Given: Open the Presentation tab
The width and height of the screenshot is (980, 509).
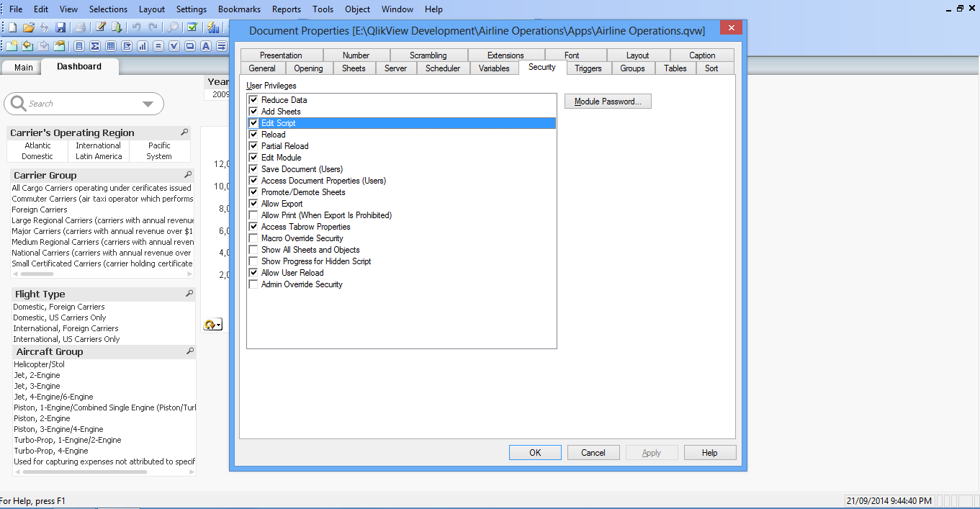Looking at the screenshot, I should [281, 55].
